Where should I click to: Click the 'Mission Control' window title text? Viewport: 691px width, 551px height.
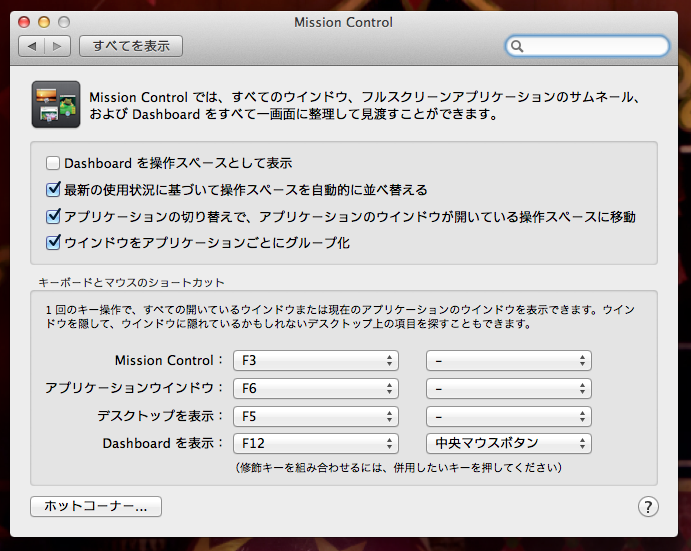[x=343, y=22]
